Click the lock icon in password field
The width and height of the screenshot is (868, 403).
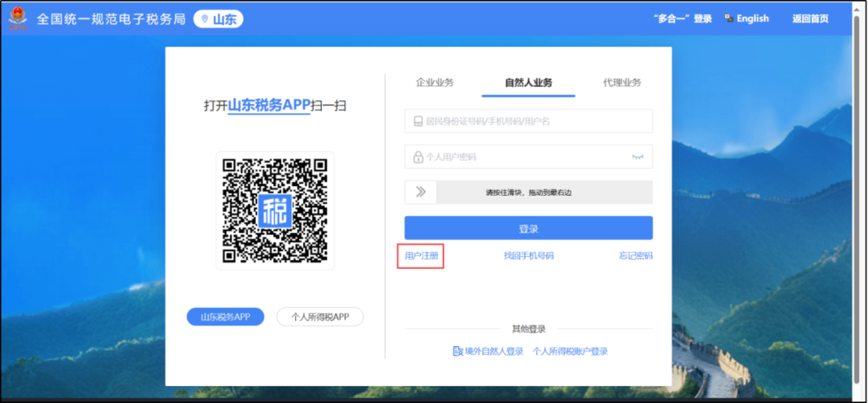coord(418,157)
